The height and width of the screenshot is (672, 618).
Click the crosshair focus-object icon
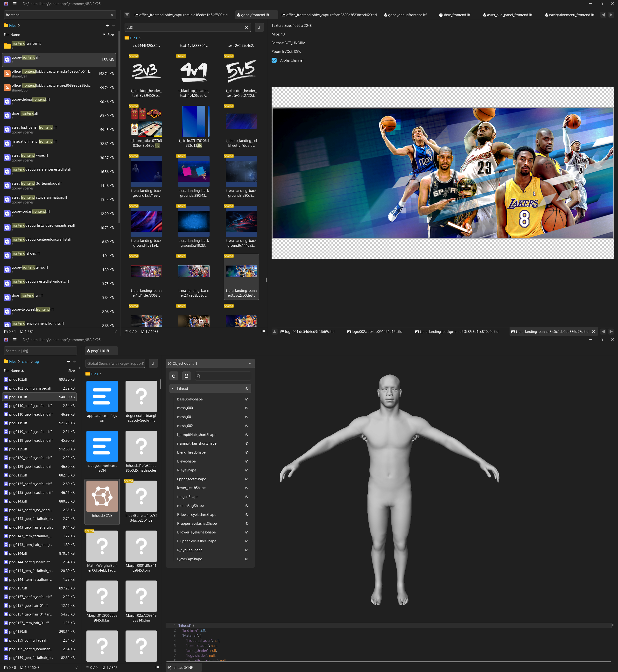174,376
